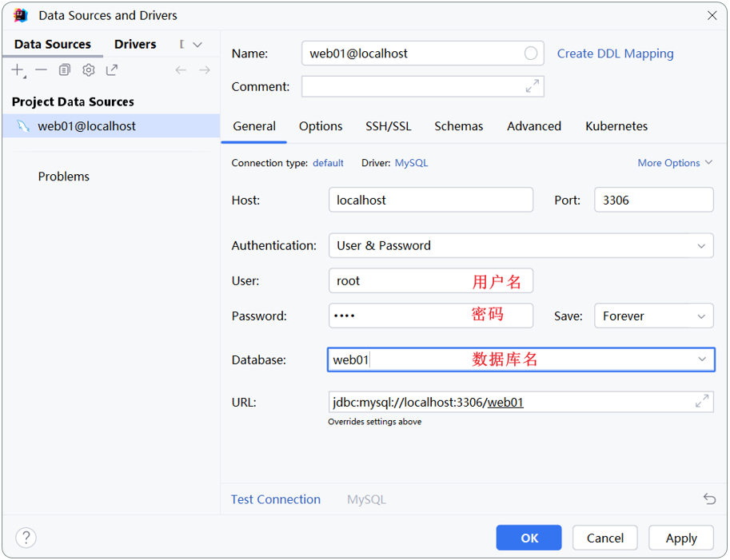Click the color circle in Name field
Image resolution: width=730 pixels, height=560 pixels.
tap(531, 54)
